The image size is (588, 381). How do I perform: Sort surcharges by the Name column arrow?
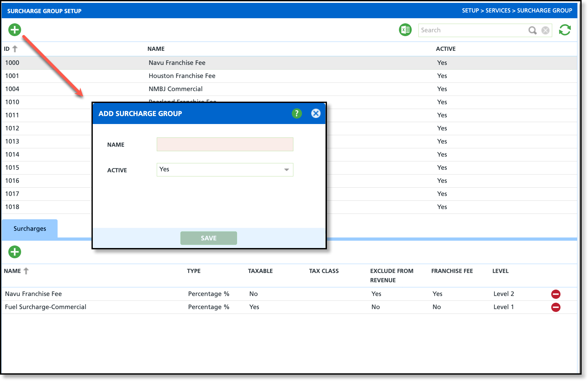[26, 271]
